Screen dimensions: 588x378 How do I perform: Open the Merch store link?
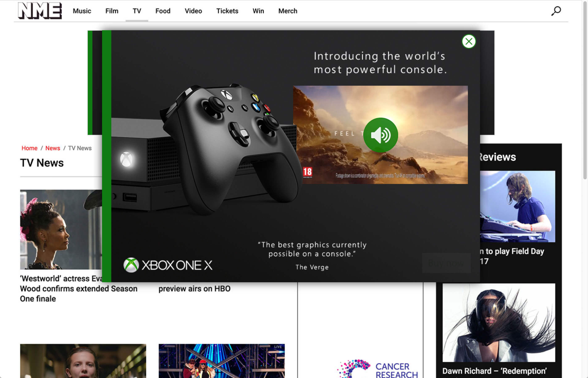[288, 11]
